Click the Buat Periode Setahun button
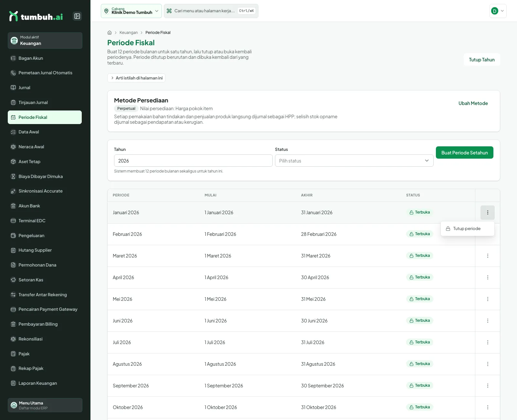 tap(465, 152)
